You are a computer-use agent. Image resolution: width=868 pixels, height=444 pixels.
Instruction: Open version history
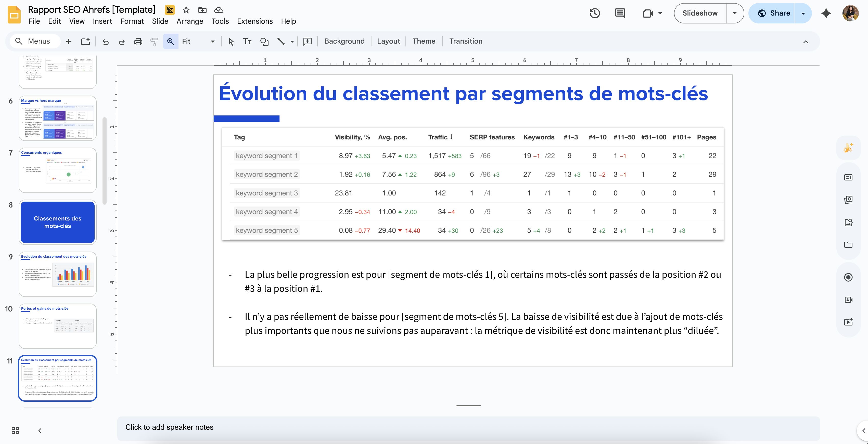pyautogui.click(x=594, y=14)
